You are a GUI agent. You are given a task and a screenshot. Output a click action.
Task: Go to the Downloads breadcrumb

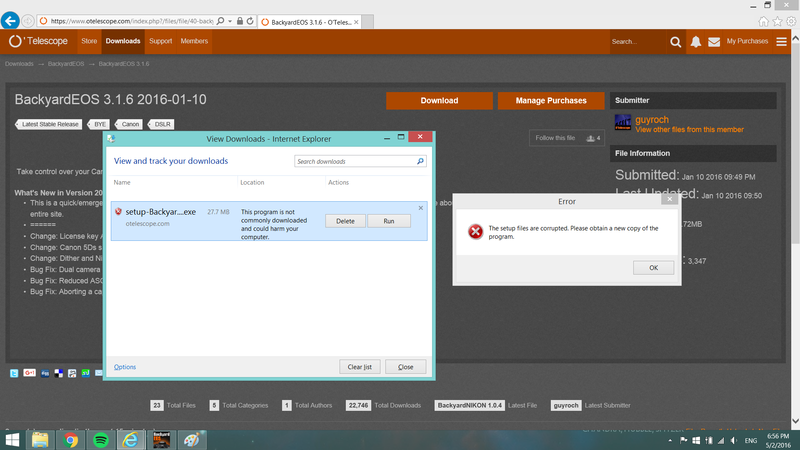click(x=19, y=64)
